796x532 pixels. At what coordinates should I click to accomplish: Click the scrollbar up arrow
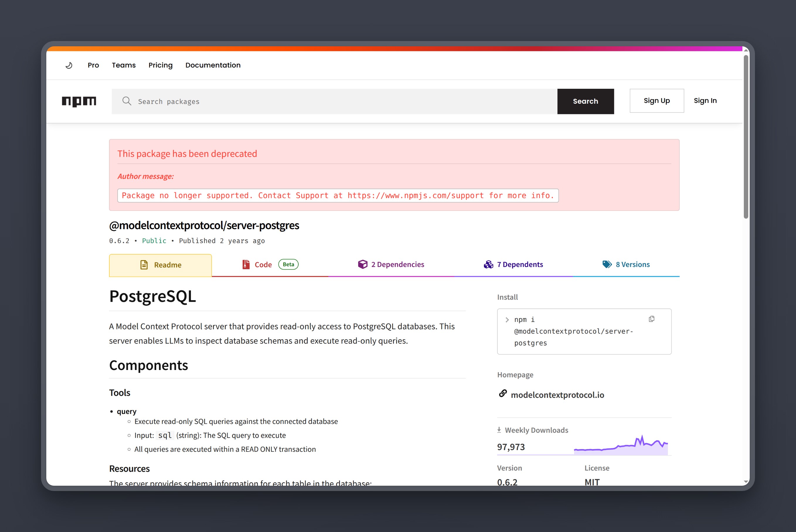pos(746,50)
